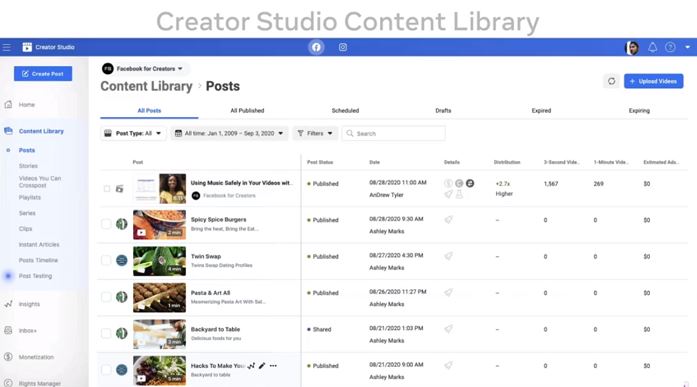Open Posts Timeline in sidebar
This screenshot has height=387, width=697.
[38, 260]
